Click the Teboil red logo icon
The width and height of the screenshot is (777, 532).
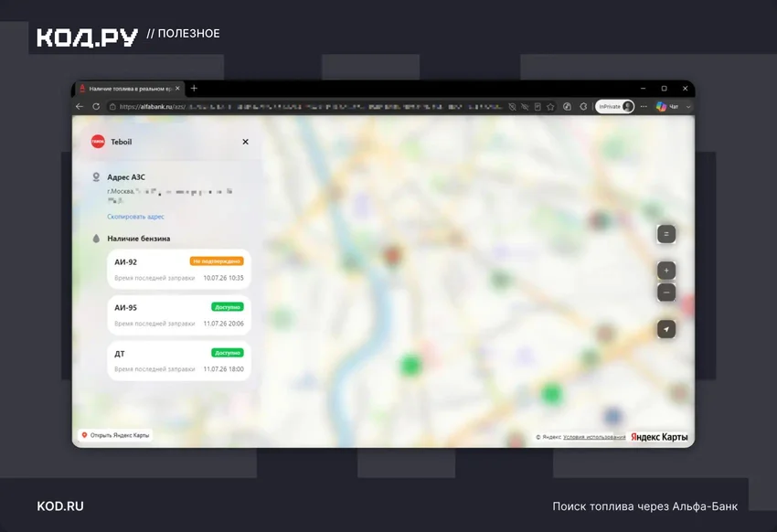tap(98, 142)
